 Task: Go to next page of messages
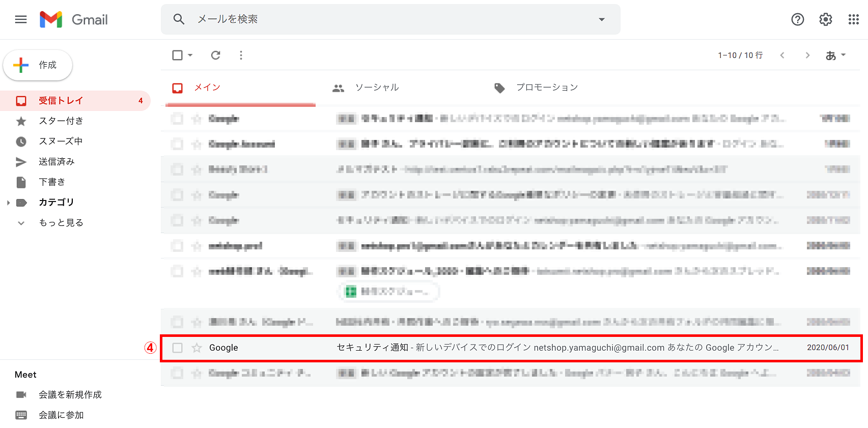[807, 55]
